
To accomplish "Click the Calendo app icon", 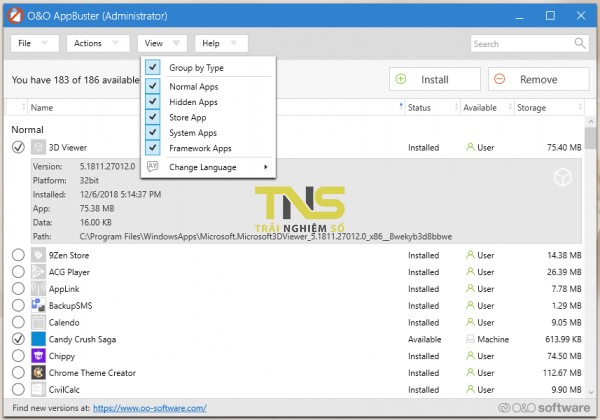I will (38, 322).
